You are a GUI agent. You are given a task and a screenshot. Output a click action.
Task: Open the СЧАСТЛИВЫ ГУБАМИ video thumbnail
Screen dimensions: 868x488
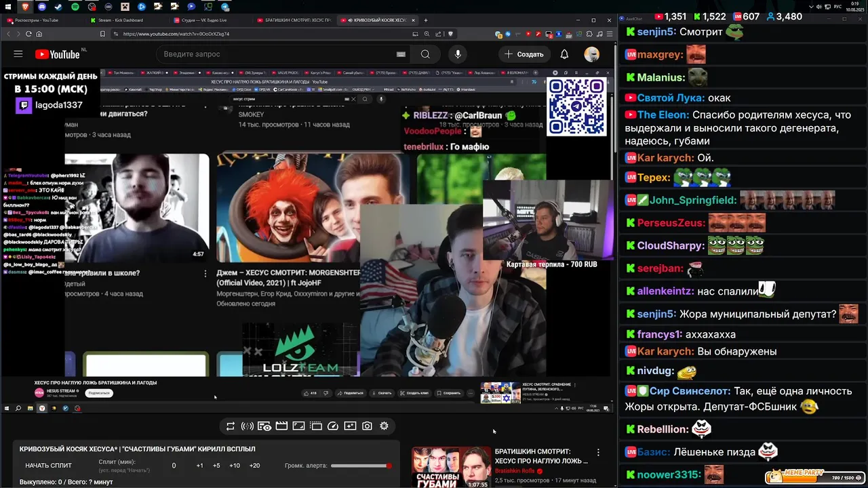[451, 468]
